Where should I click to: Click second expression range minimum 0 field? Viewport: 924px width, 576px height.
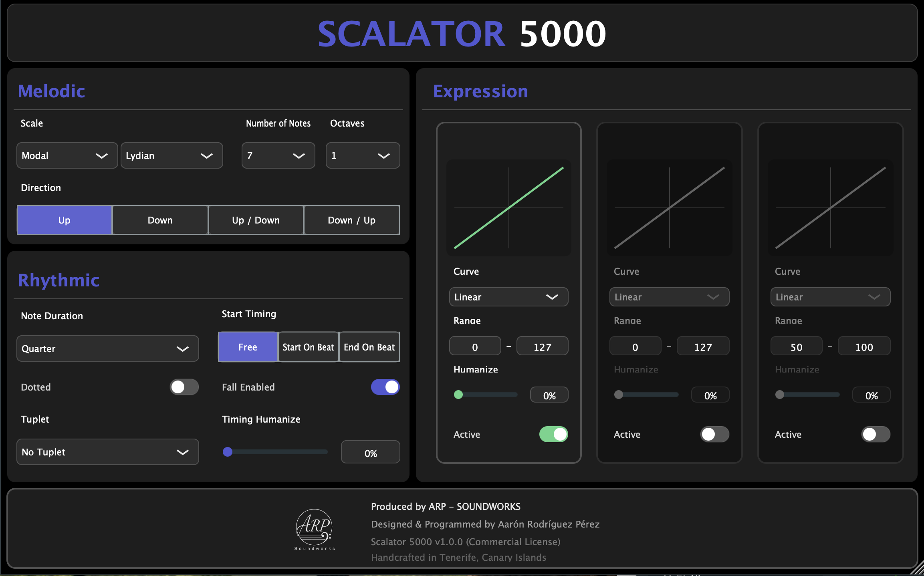point(636,346)
